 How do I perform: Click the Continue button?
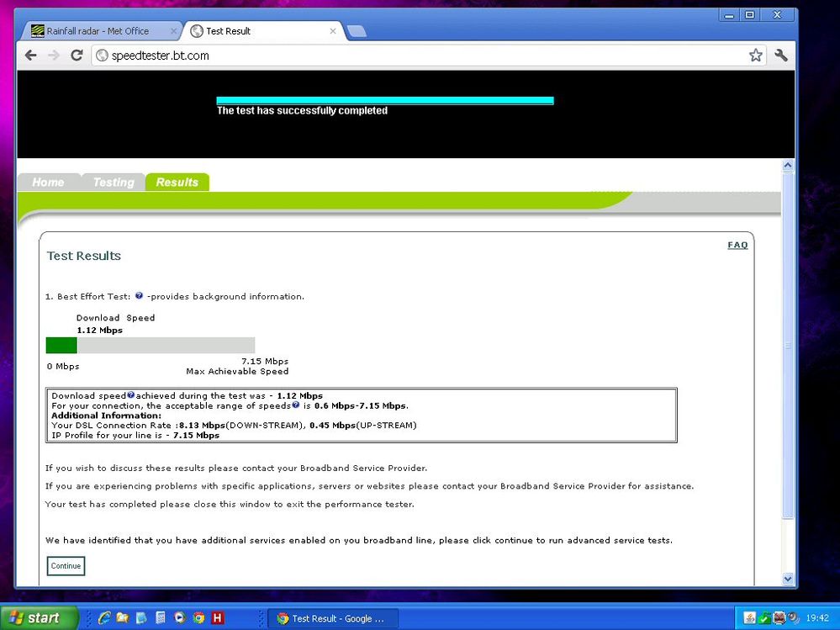pos(66,566)
